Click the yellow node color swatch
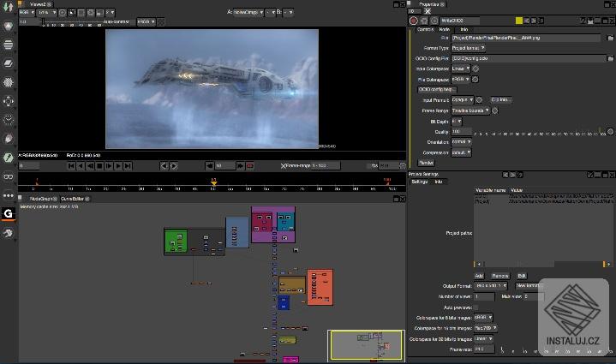The height and width of the screenshot is (364, 616). coord(519,20)
